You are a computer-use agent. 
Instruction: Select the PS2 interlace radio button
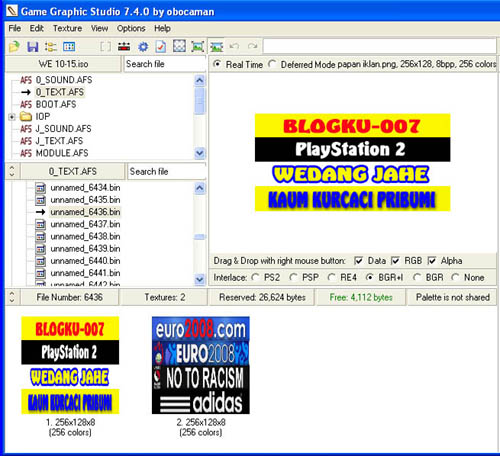tap(256, 277)
